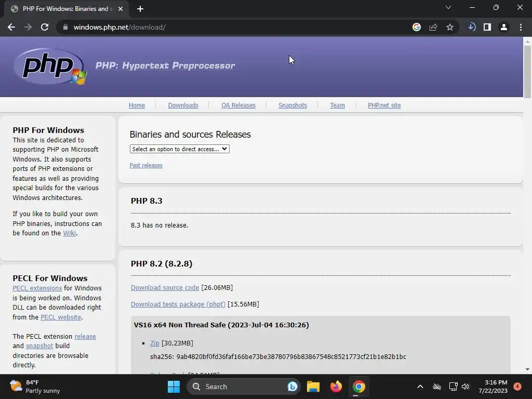Open the weather widget showing 84°F
The width and height of the screenshot is (532, 399).
tap(35, 387)
